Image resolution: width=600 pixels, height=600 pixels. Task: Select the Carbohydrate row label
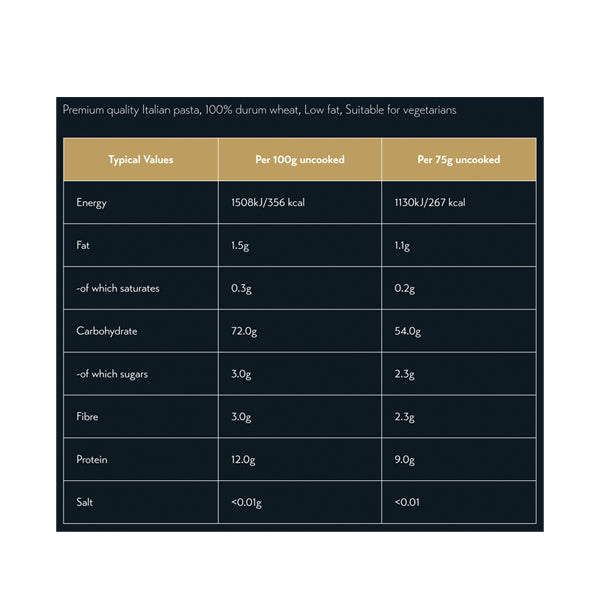point(106,331)
